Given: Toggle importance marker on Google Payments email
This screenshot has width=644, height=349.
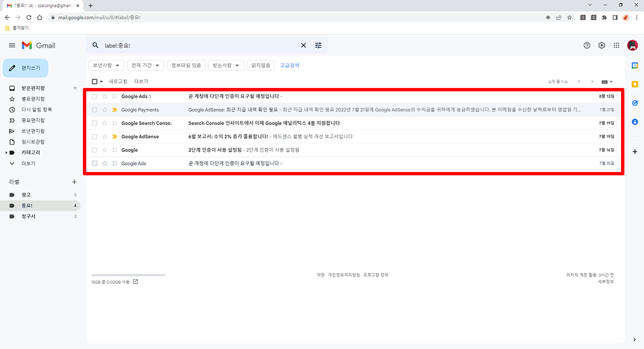Looking at the screenshot, I should pyautogui.click(x=115, y=110).
